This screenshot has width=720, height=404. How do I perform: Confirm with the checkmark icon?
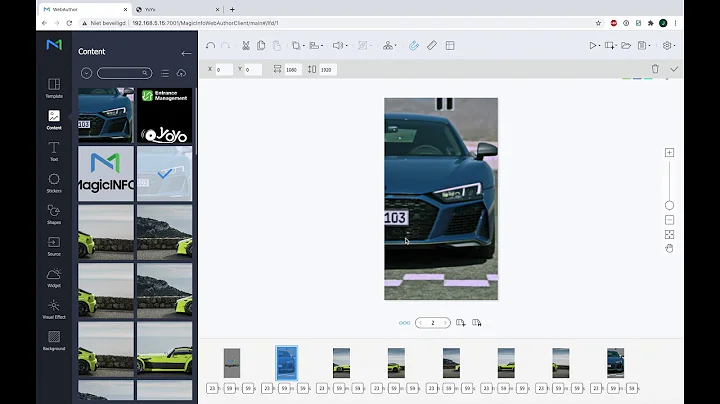(x=674, y=69)
